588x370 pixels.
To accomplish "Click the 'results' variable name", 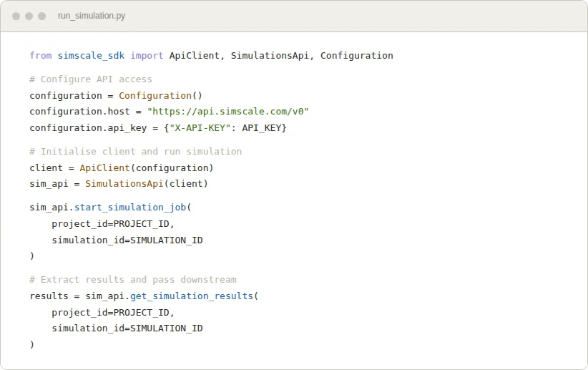I will pyautogui.click(x=49, y=296).
